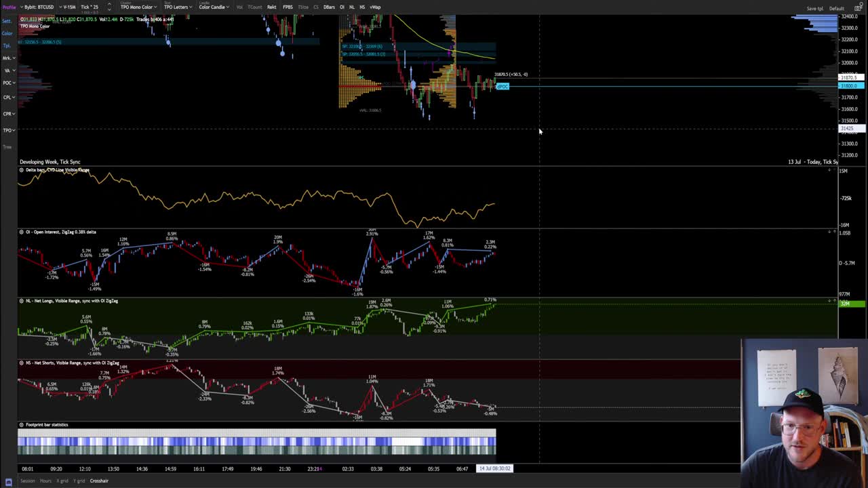Click the footprint bar statistics heatmap strip
The image size is (868, 488).
[257, 441]
